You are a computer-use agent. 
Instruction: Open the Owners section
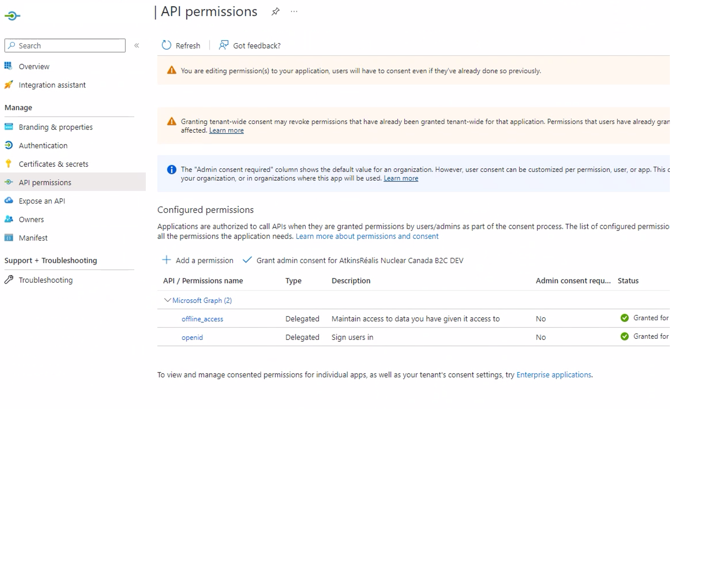(x=31, y=219)
